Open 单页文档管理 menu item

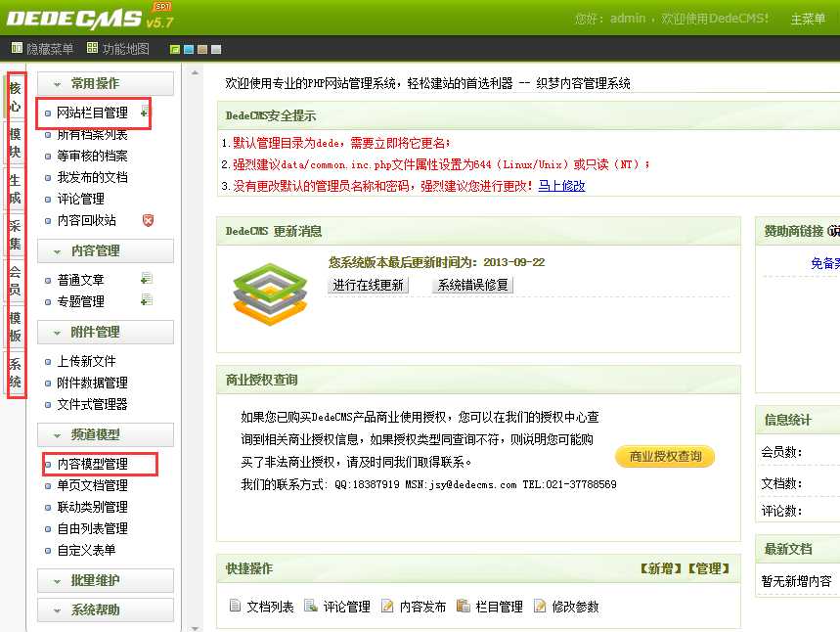point(92,485)
